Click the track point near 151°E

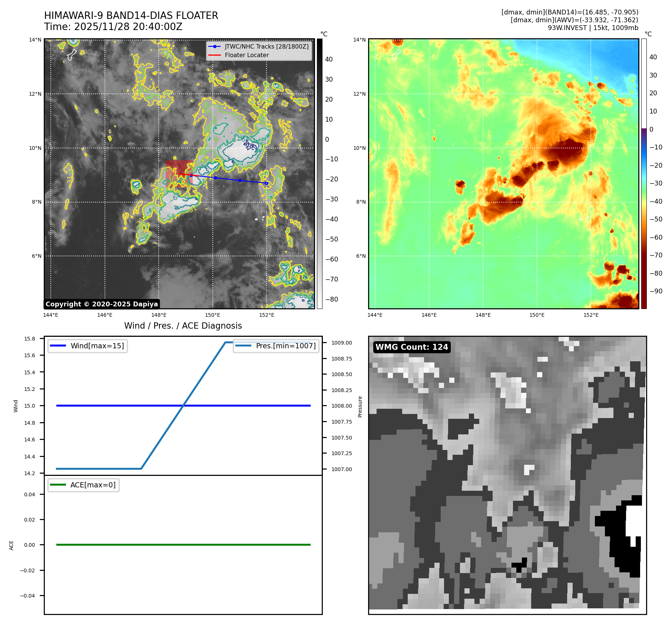click(240, 181)
